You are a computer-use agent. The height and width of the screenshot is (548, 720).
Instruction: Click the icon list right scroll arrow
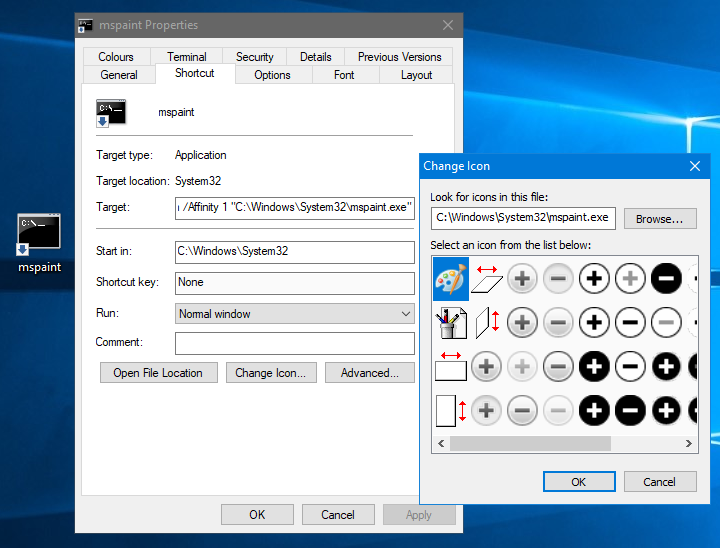point(689,444)
